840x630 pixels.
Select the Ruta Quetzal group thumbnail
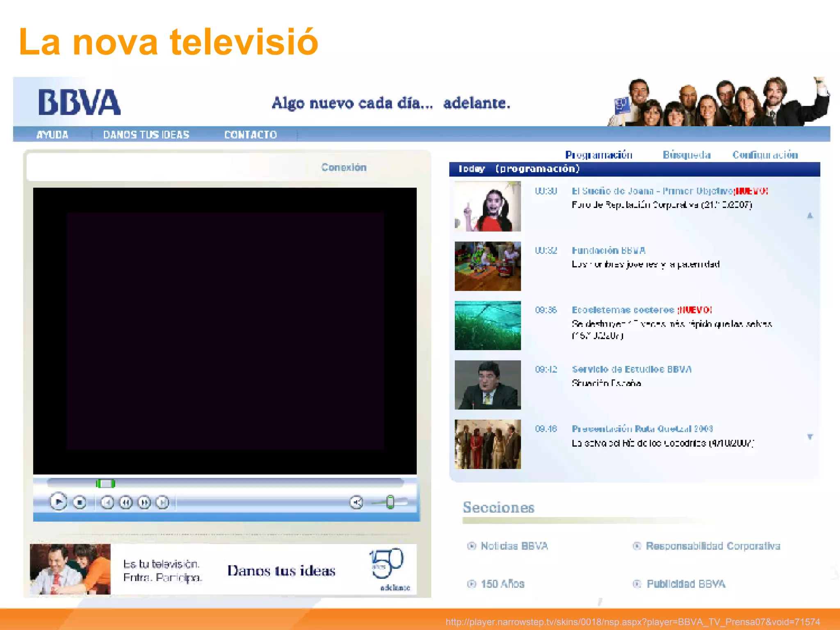(488, 444)
